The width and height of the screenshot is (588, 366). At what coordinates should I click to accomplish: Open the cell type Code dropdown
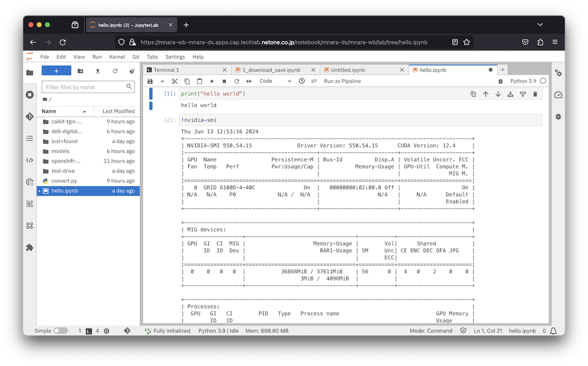pyautogui.click(x=275, y=81)
